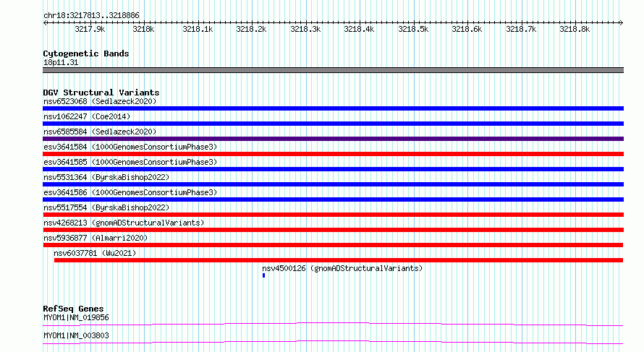The image size is (644, 352).
Task: Click the ruler tick labeled 3218.1k
Action: 198,29
